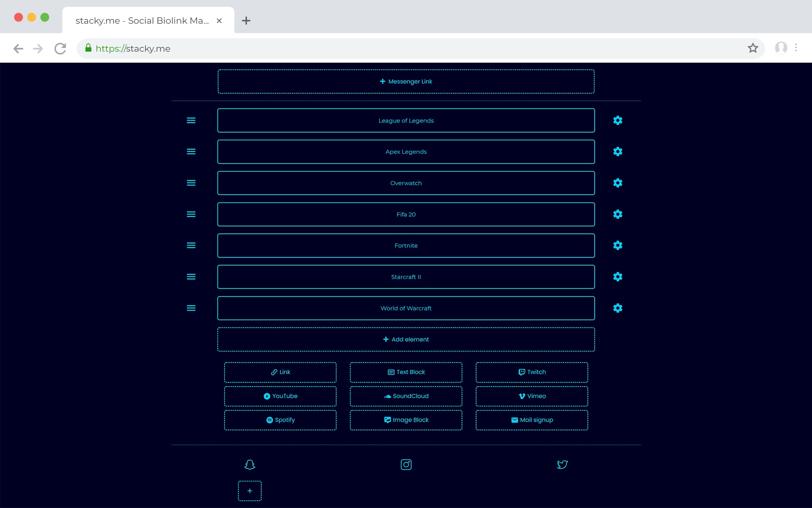The image size is (812, 508).
Task: Open a new browser tab
Action: point(246,21)
